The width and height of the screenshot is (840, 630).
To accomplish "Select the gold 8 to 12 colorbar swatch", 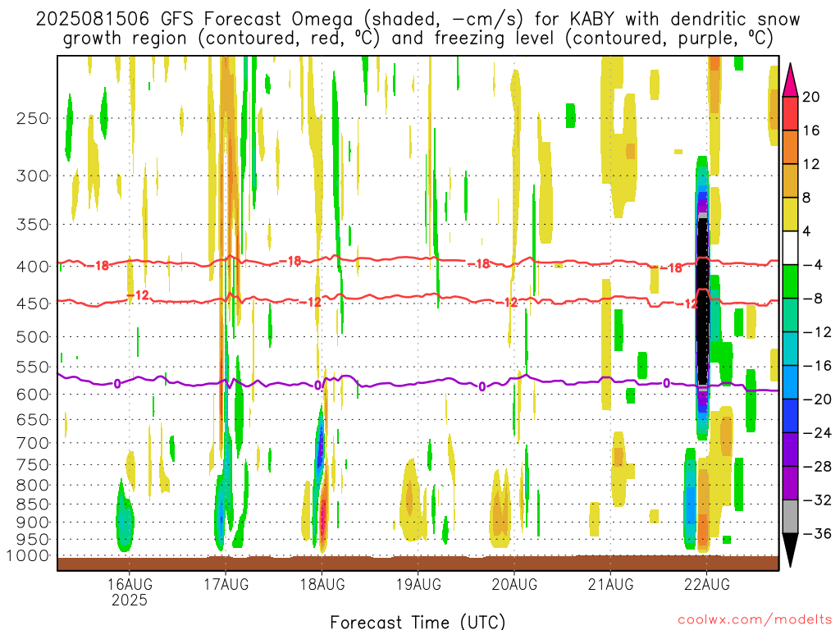I will pyautogui.click(x=790, y=181).
